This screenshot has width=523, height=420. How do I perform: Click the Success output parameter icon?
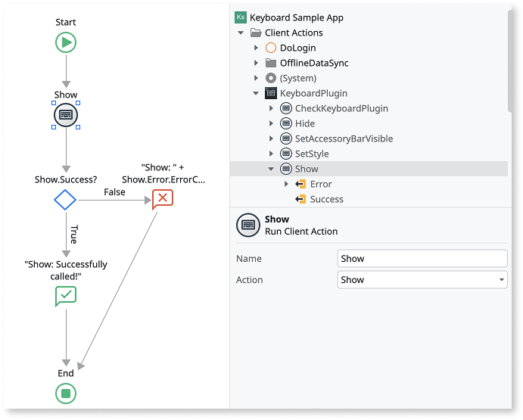coord(300,199)
